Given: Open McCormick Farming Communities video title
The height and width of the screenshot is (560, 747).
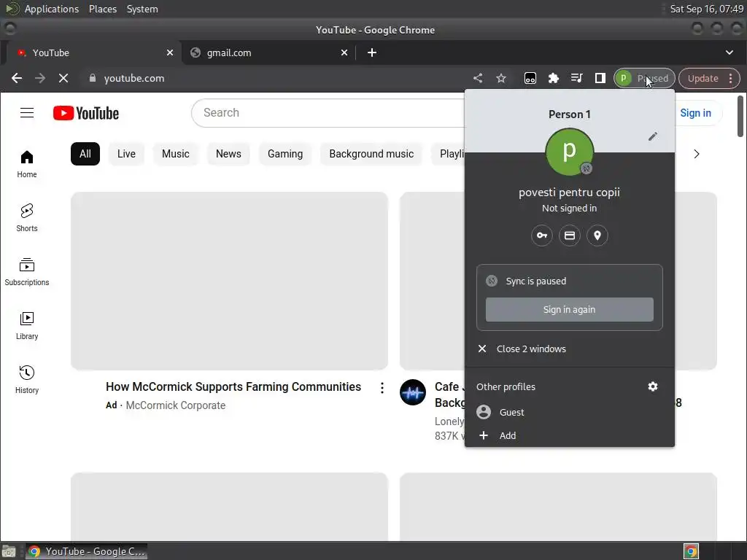Looking at the screenshot, I should coord(233,386).
